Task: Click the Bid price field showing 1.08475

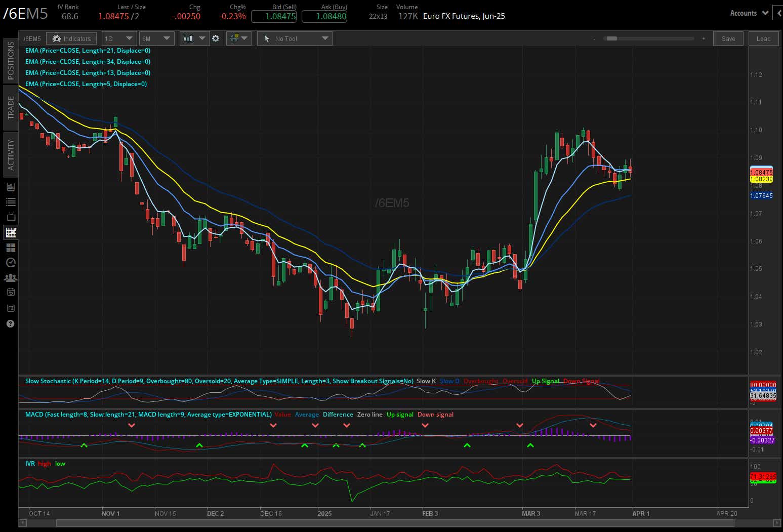Action: coord(273,16)
